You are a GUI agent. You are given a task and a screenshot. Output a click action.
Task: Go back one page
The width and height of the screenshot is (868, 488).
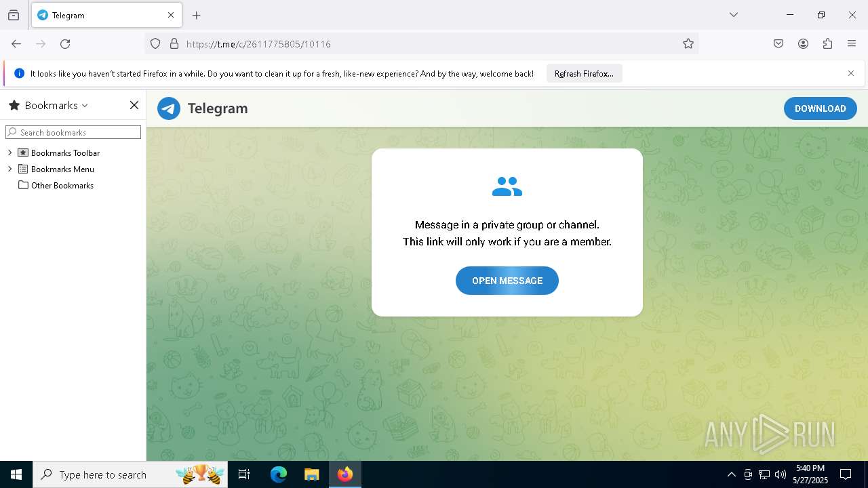pyautogui.click(x=16, y=44)
